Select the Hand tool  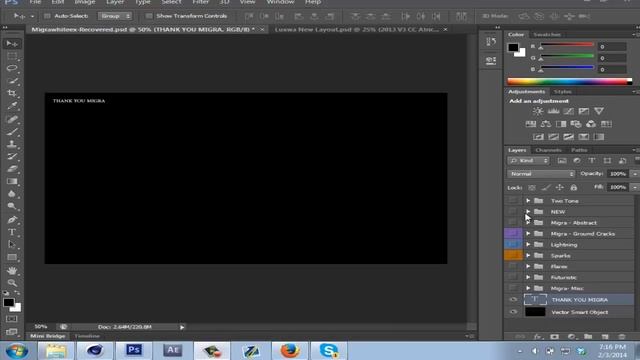coord(12,270)
